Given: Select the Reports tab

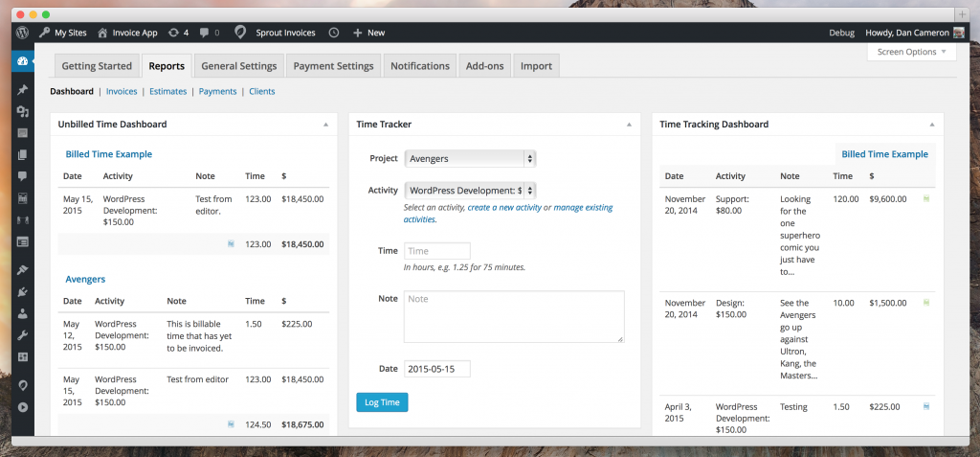Looking at the screenshot, I should pyautogui.click(x=167, y=66).
